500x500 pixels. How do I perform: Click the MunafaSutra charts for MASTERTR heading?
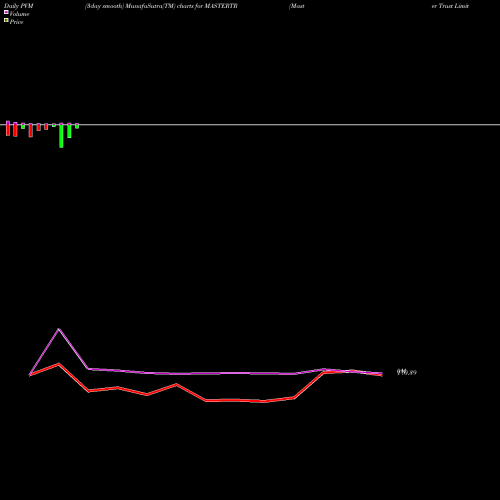pyautogui.click(x=161, y=6)
